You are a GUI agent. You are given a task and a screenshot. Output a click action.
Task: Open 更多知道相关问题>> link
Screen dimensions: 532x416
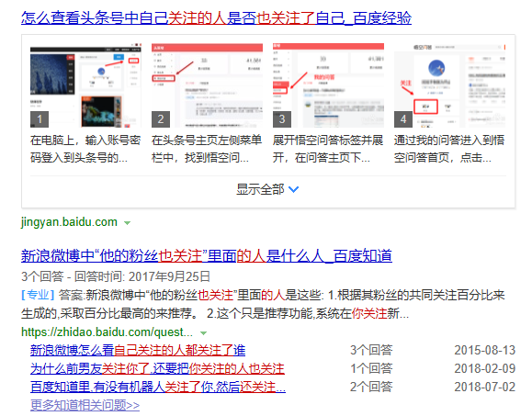click(85, 405)
